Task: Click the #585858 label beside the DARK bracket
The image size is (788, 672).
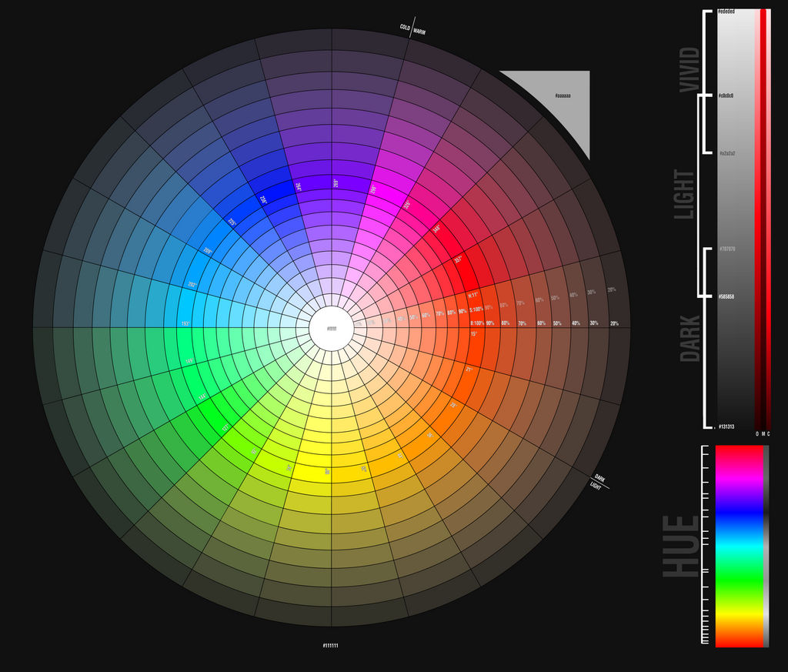Action: click(x=728, y=296)
